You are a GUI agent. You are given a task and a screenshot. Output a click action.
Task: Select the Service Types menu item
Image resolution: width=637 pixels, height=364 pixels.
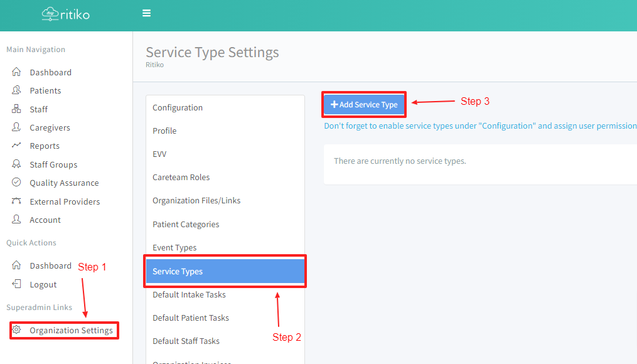[x=178, y=271]
